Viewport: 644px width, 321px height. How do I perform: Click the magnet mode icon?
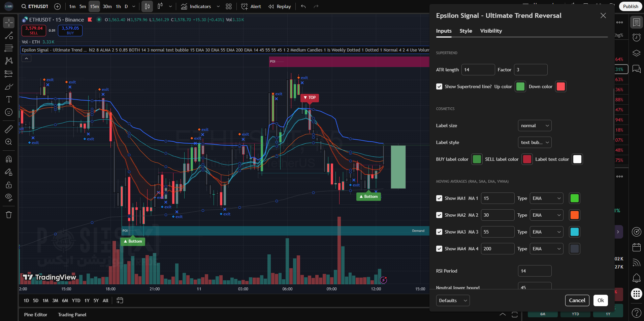pos(9,159)
